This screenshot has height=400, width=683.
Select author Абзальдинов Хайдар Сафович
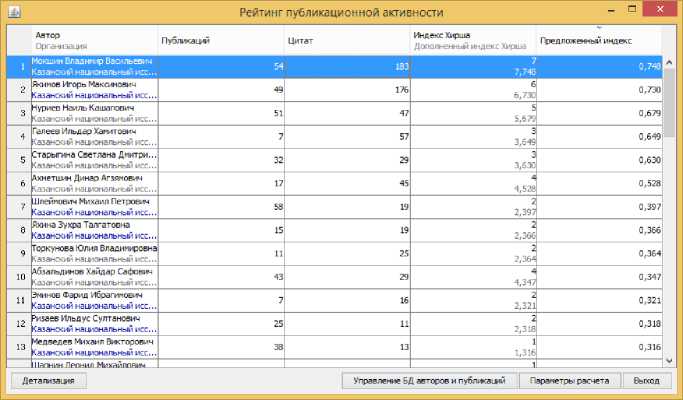pos(92,272)
